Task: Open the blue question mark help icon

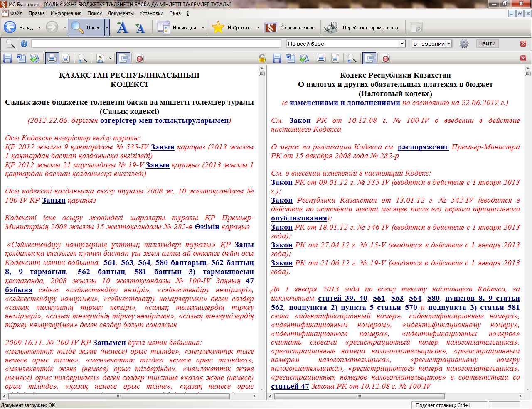Action: 24,44
